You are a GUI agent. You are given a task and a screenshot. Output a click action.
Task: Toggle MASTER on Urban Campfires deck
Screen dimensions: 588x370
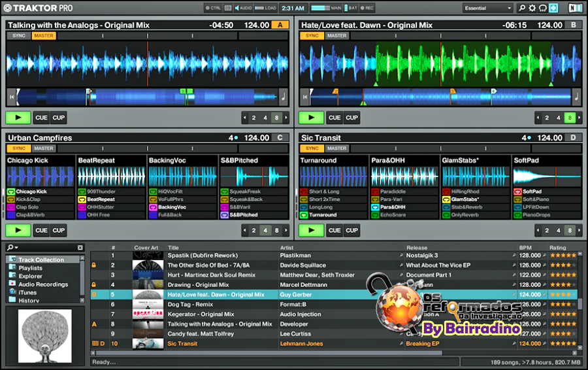44,148
